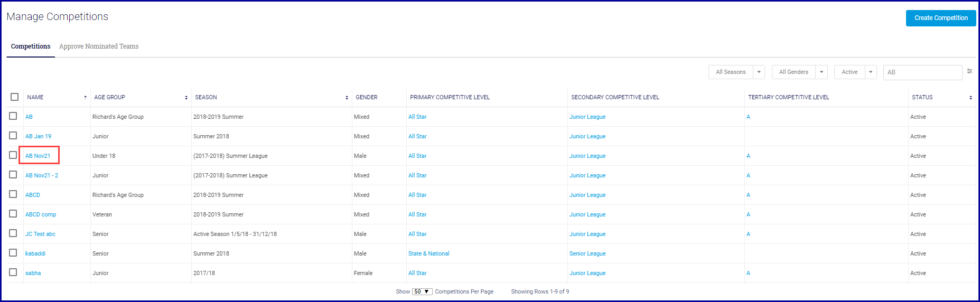Open the sabha competition
This screenshot has width=980, height=302.
(x=33, y=273)
